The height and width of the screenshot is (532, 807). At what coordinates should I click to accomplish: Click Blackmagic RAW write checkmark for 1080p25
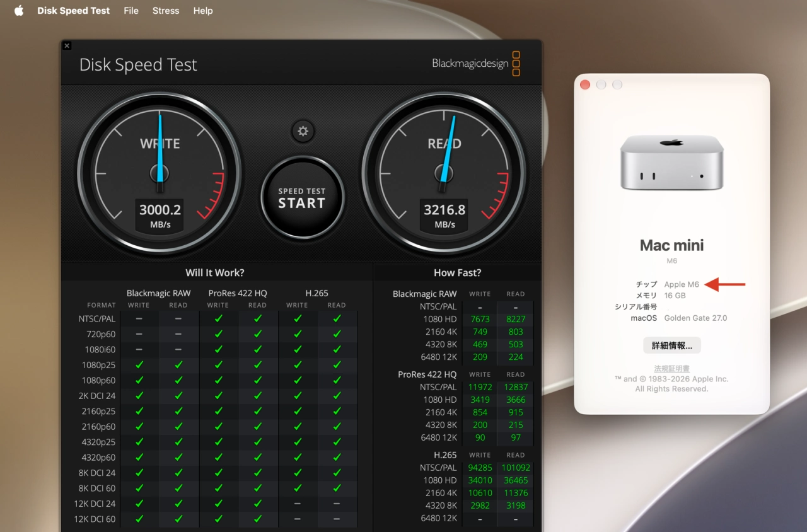(x=139, y=365)
